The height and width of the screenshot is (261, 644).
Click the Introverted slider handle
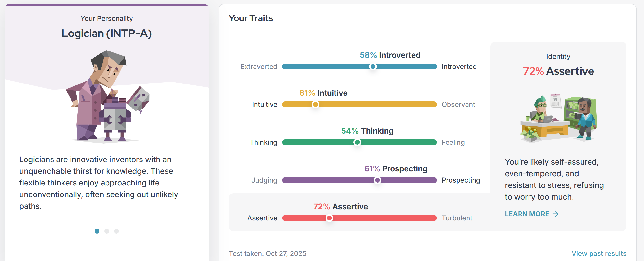[373, 67]
